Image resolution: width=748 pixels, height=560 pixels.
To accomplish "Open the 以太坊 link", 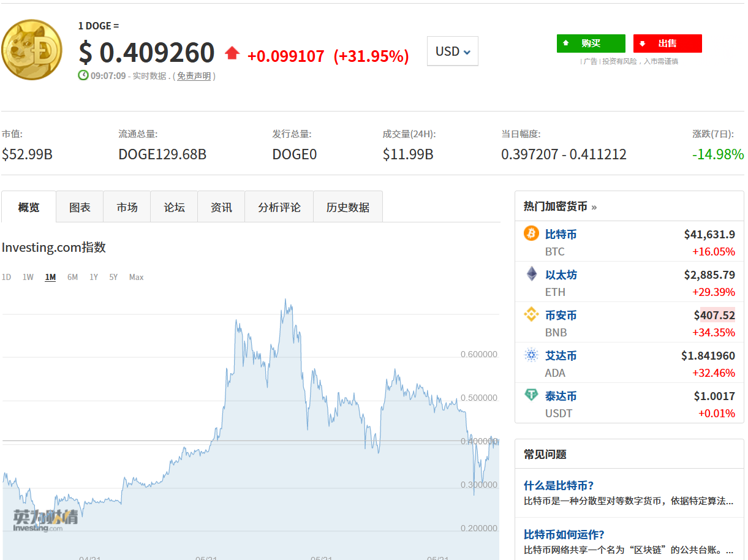I will click(561, 274).
